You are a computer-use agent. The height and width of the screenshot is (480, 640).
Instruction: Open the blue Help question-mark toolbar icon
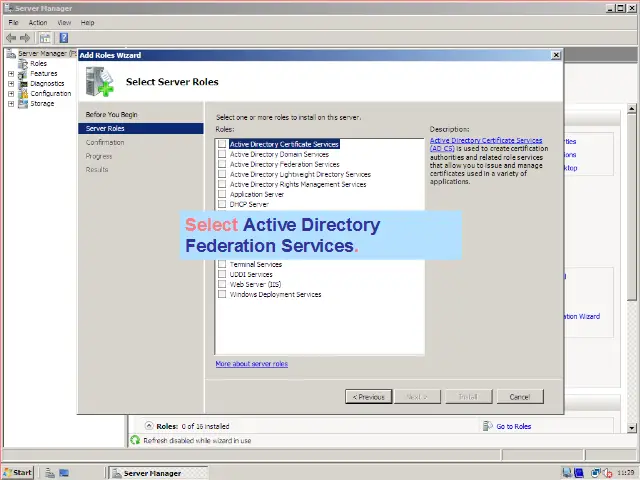click(64, 38)
